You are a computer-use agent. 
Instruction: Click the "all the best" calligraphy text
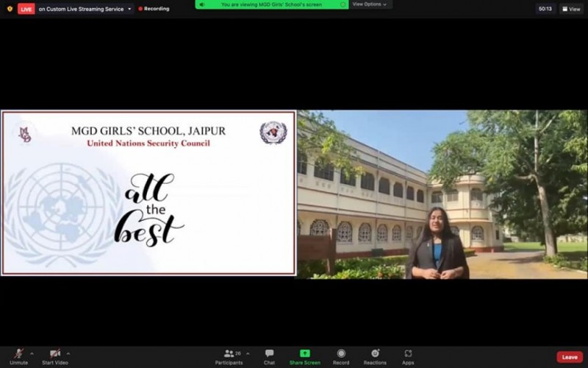tap(149, 210)
